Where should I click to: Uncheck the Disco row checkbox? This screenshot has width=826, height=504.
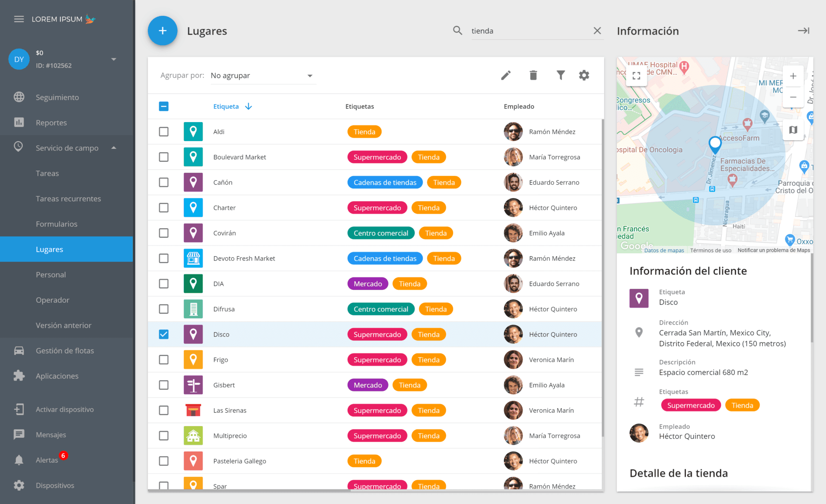(163, 334)
